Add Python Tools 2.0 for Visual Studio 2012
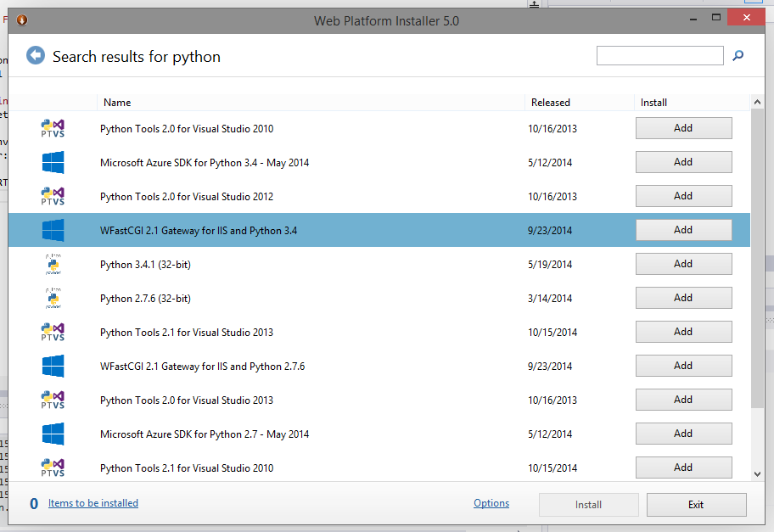The image size is (774, 532). 684,196
